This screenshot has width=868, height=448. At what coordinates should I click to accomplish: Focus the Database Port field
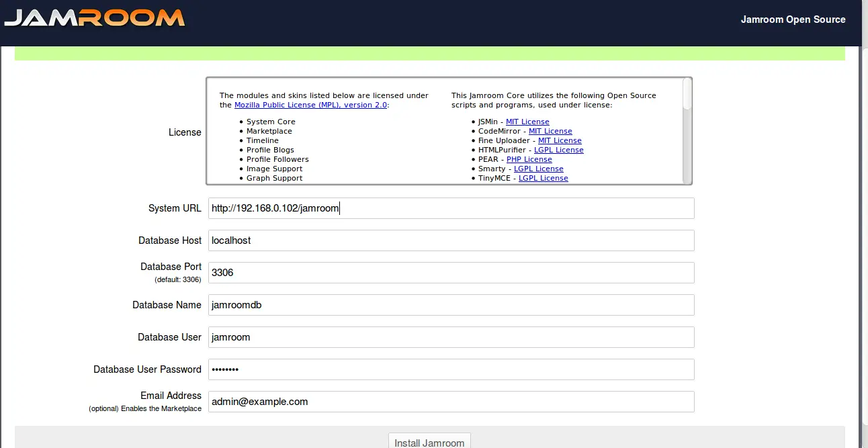tap(451, 273)
